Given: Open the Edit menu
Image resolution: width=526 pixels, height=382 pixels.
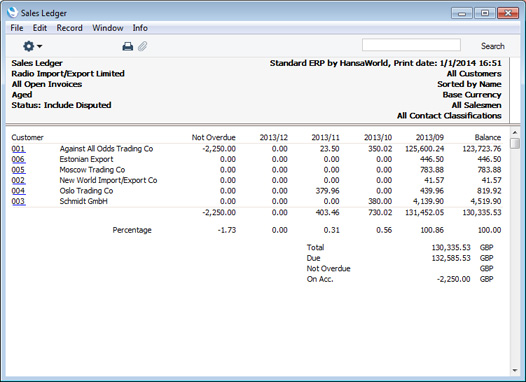Looking at the screenshot, I should tap(40, 28).
